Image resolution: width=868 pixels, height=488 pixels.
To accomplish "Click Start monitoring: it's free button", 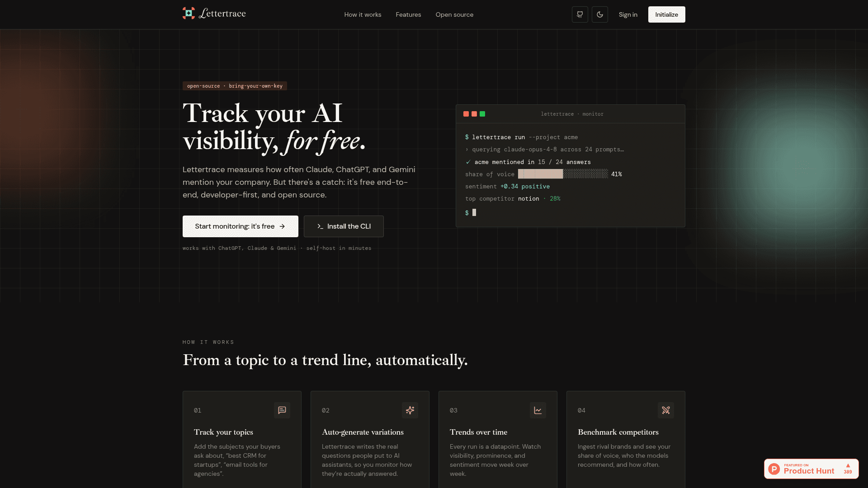I will [241, 226].
